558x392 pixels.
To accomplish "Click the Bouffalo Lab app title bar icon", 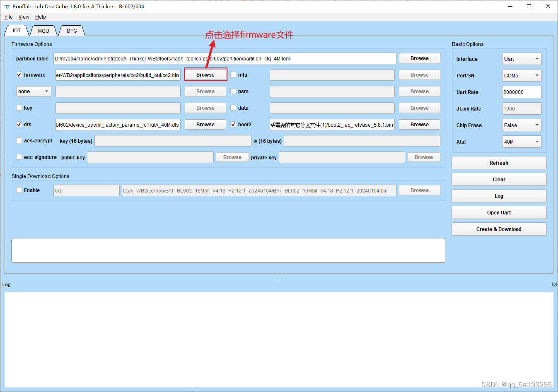I will tap(7, 6).
